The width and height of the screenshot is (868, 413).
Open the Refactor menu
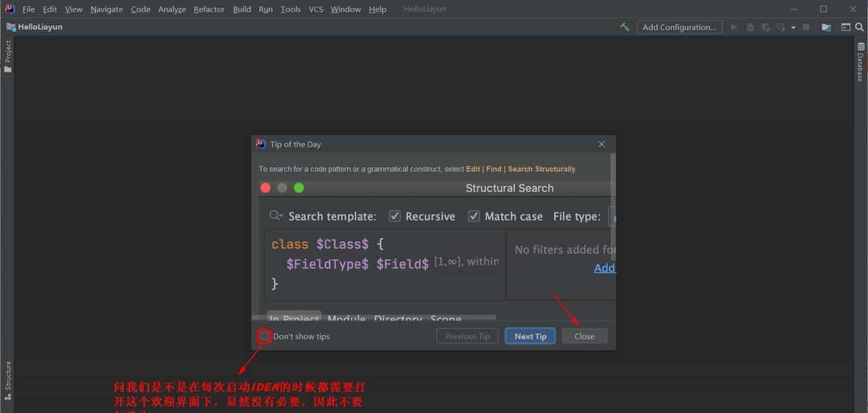click(x=209, y=9)
